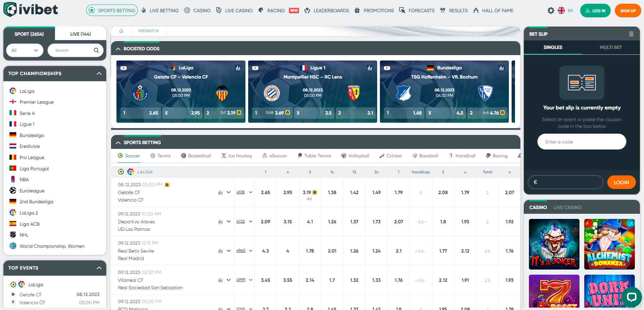Collapse TOP CHAMPIONSHIPS panel

coord(99,73)
